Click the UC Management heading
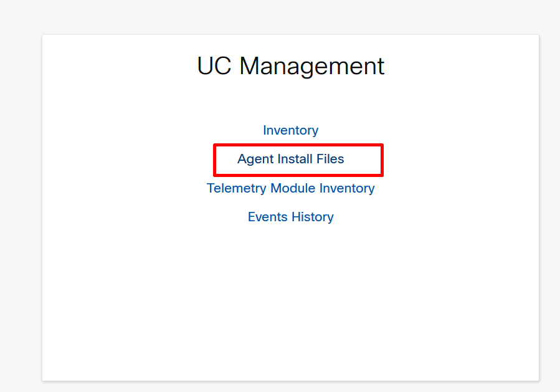 [290, 66]
